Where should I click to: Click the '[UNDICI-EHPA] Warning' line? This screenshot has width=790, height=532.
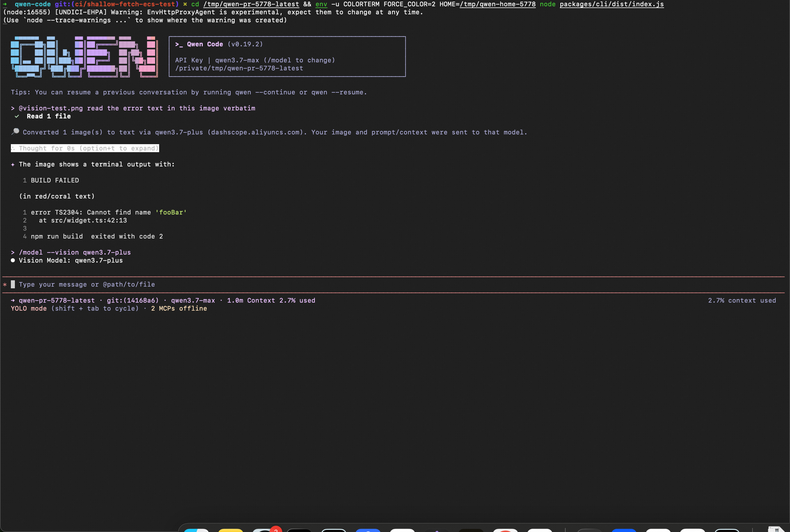[x=213, y=12]
